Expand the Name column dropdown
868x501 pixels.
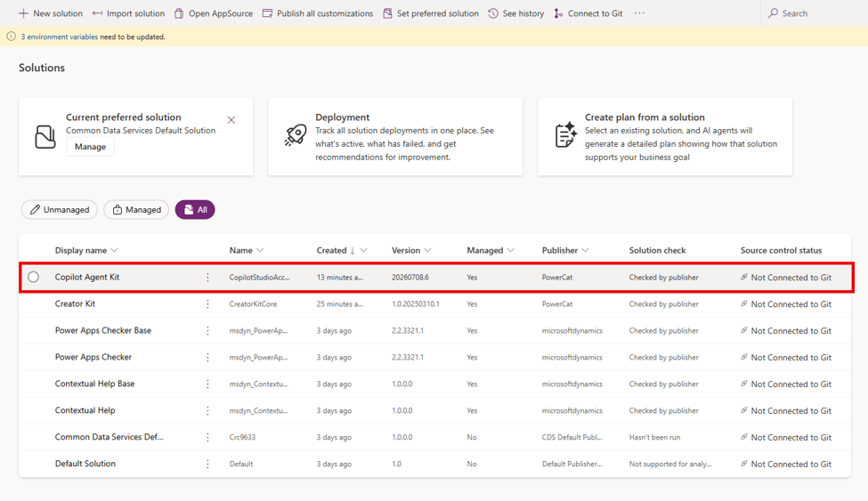point(260,250)
